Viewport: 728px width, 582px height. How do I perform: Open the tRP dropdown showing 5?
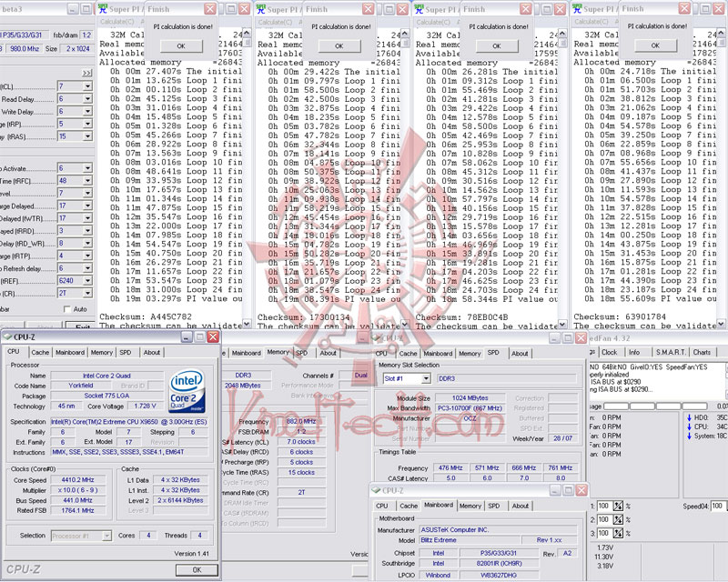coord(87,124)
